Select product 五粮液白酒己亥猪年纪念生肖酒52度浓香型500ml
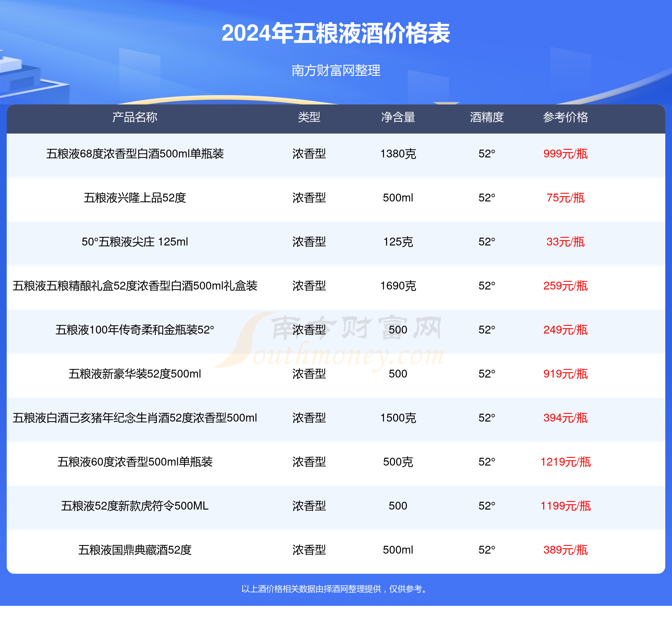Image resolution: width=672 pixels, height=623 pixels. click(x=135, y=418)
